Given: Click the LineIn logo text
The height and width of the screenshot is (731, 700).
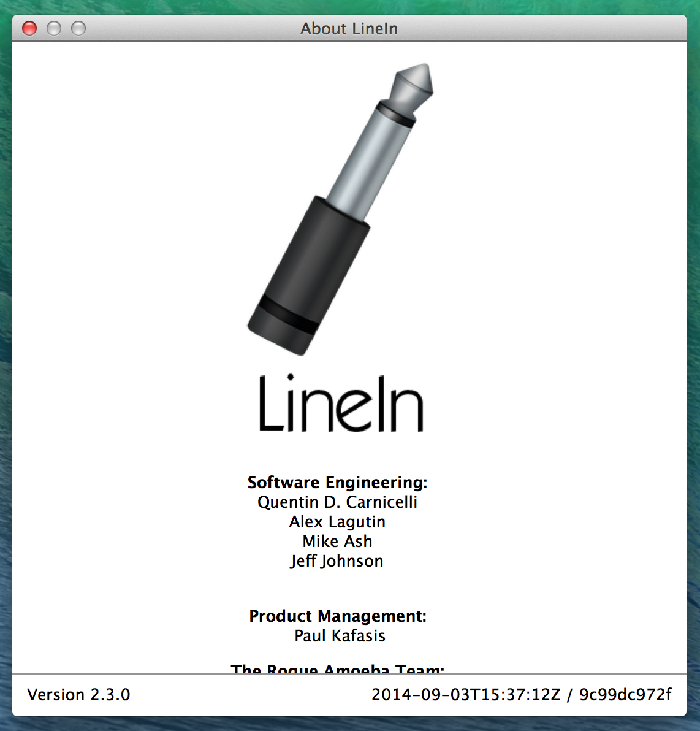Looking at the screenshot, I should (341, 404).
